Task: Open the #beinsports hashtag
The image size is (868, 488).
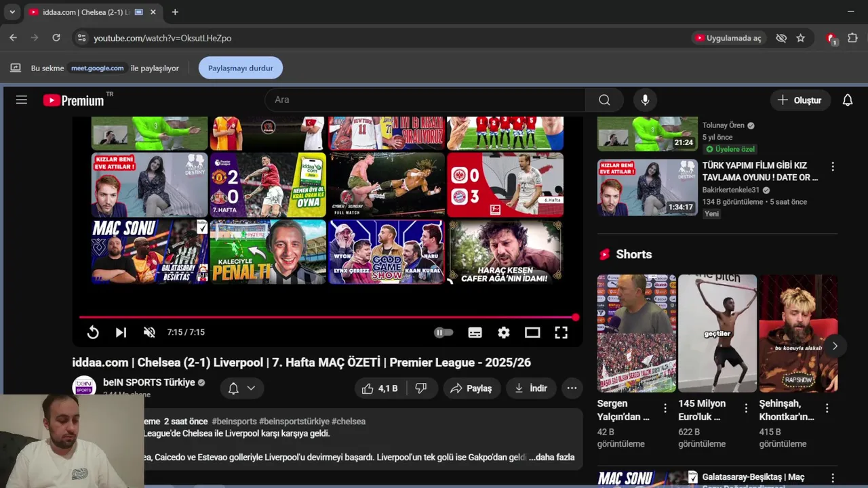Action: click(x=234, y=422)
